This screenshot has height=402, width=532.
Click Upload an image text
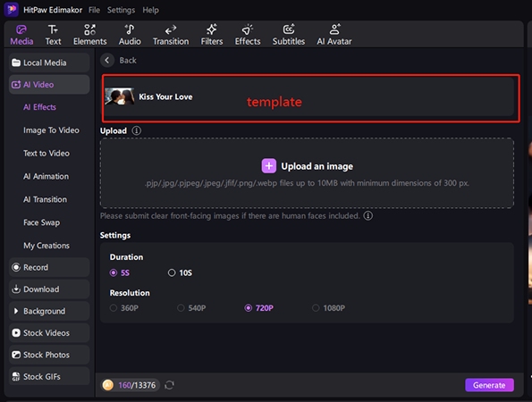point(317,166)
